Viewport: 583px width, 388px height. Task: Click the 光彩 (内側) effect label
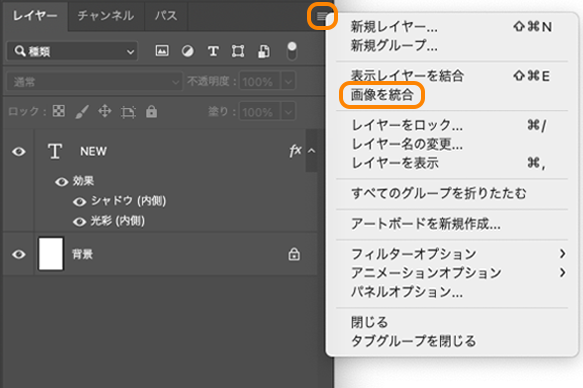pos(117,221)
